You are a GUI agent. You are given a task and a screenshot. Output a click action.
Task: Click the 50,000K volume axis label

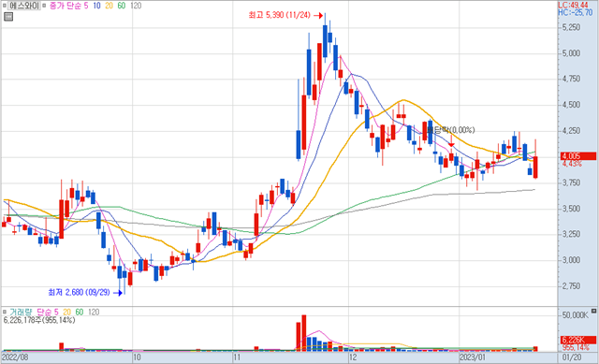click(x=576, y=315)
